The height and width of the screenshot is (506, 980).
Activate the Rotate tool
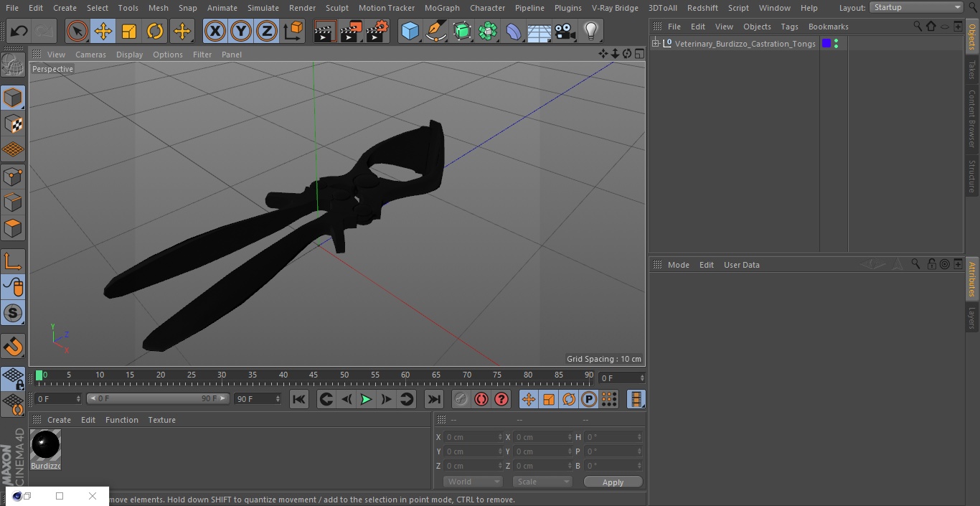(x=155, y=31)
